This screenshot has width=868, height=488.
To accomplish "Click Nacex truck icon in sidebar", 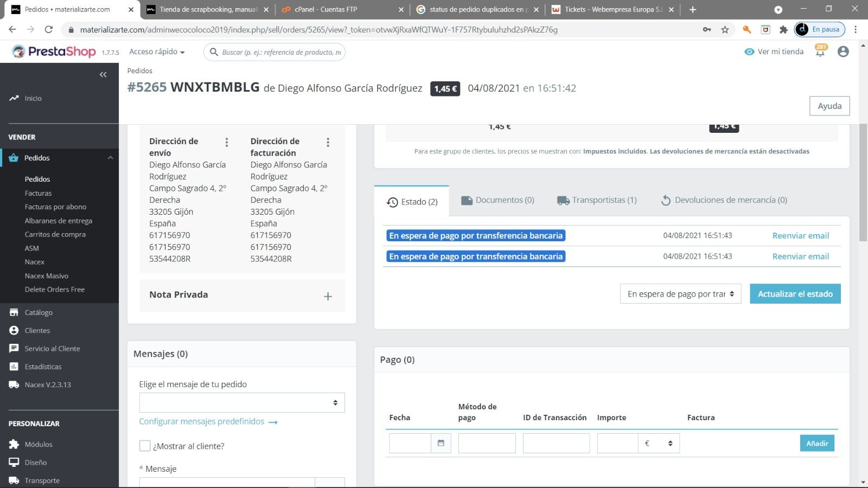I will pos(14,384).
